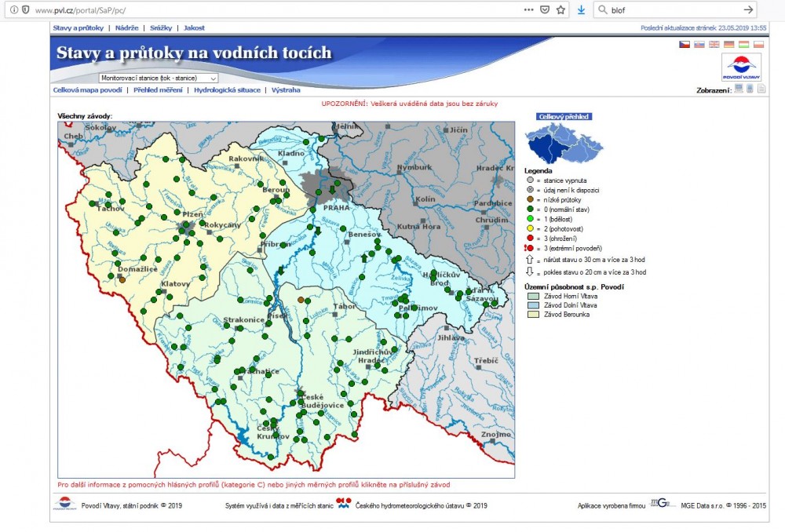Open the Nádrže tab in top menu

tap(126, 27)
